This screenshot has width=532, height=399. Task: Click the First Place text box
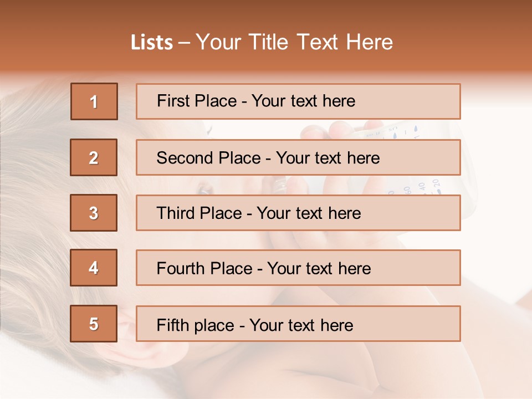[298, 101]
